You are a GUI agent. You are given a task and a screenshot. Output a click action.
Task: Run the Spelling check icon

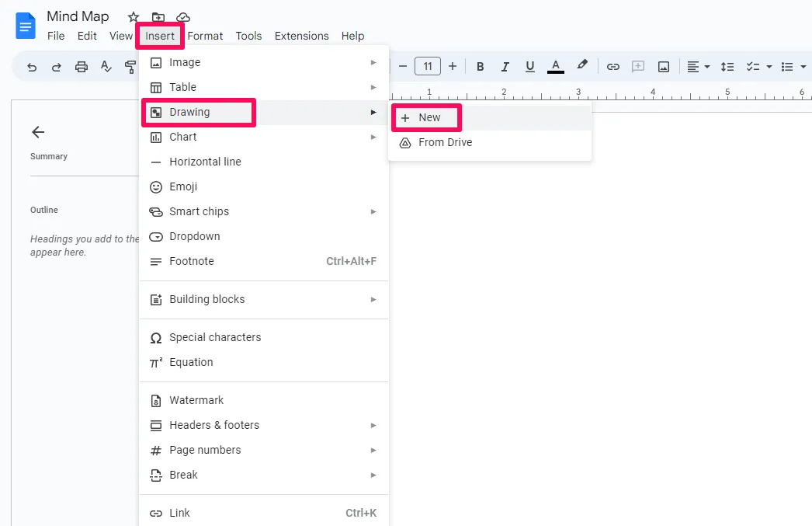pos(106,66)
